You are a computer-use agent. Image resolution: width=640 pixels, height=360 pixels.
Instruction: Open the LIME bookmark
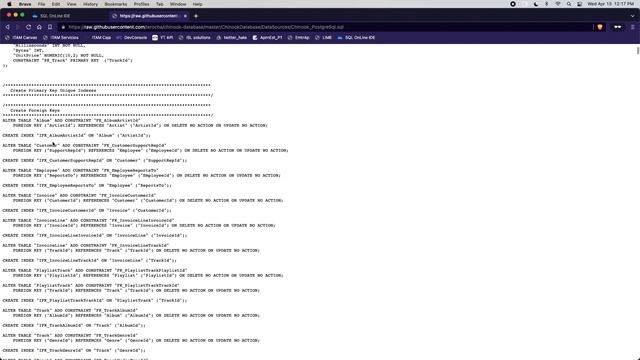point(323,38)
